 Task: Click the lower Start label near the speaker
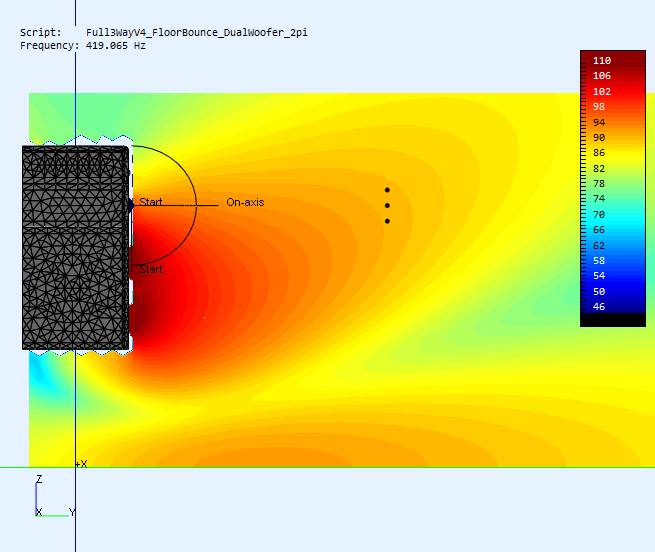pos(151,269)
